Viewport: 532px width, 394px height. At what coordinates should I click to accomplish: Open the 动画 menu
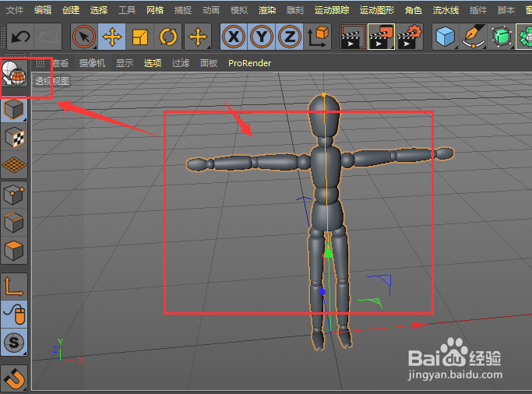tap(210, 10)
